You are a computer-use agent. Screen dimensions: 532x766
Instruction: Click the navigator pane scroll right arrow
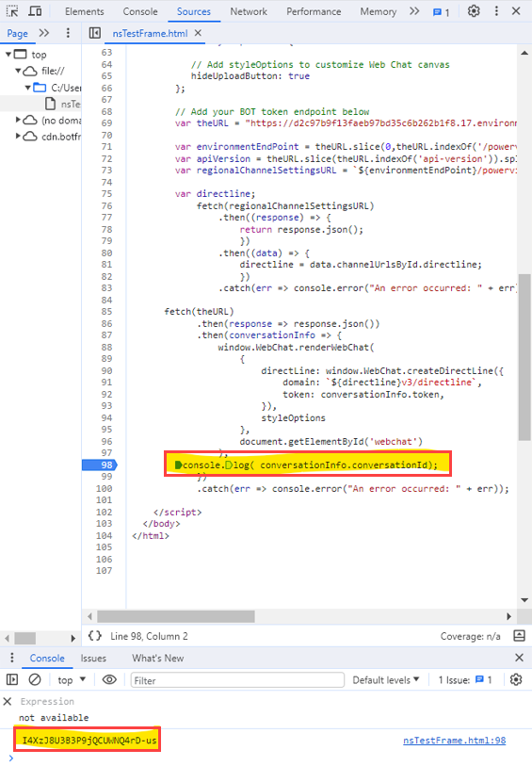tap(73, 638)
